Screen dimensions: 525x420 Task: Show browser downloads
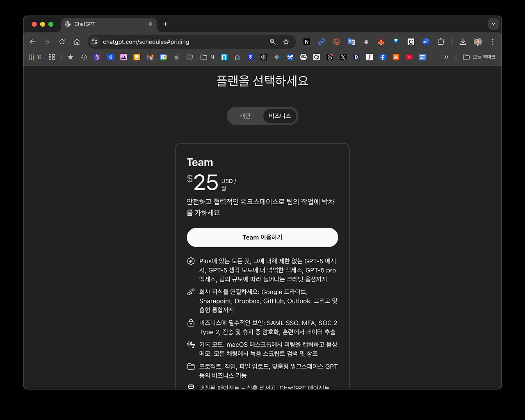[x=463, y=42]
